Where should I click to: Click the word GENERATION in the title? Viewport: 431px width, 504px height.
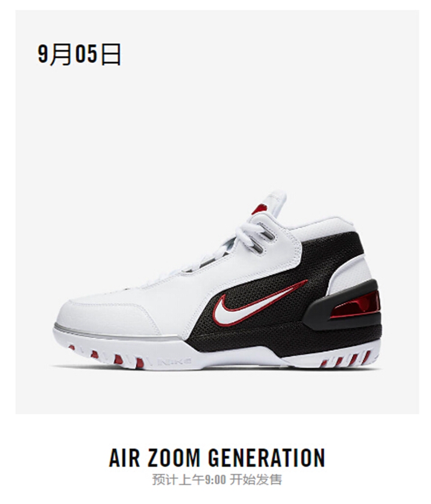267,458
